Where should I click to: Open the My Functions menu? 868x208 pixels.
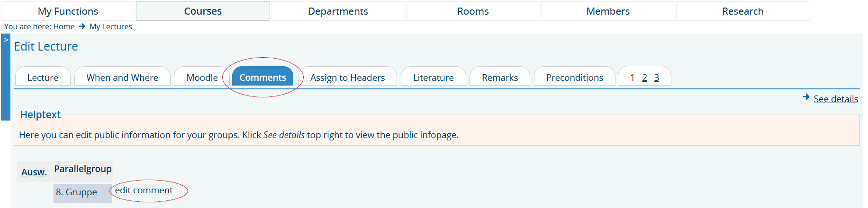[68, 11]
